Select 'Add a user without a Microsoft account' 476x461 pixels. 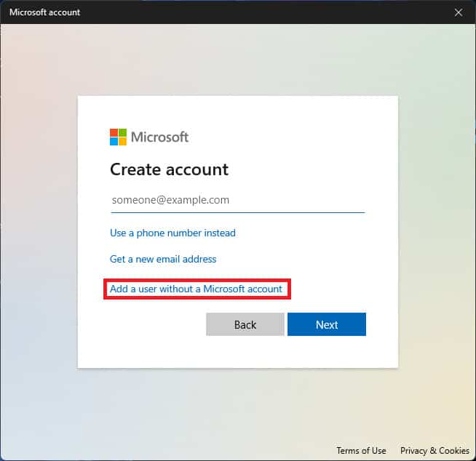196,289
